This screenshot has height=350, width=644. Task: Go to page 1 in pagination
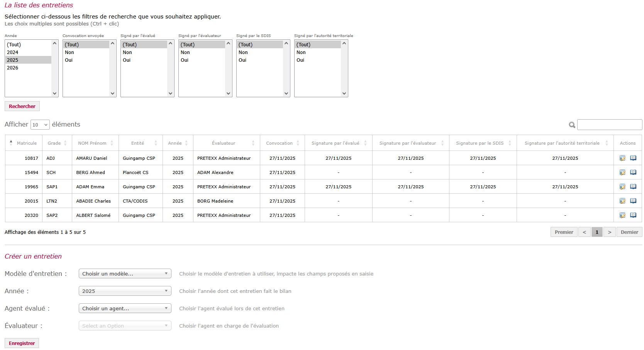pyautogui.click(x=597, y=232)
